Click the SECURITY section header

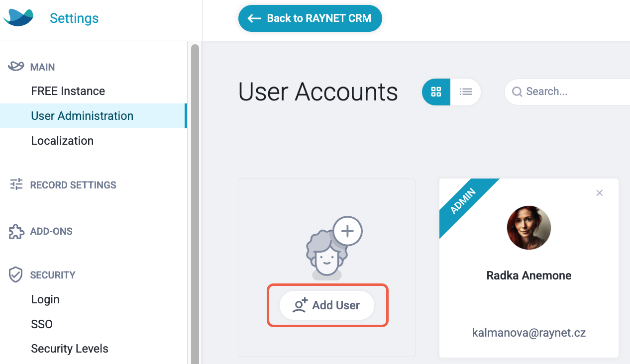[53, 275]
